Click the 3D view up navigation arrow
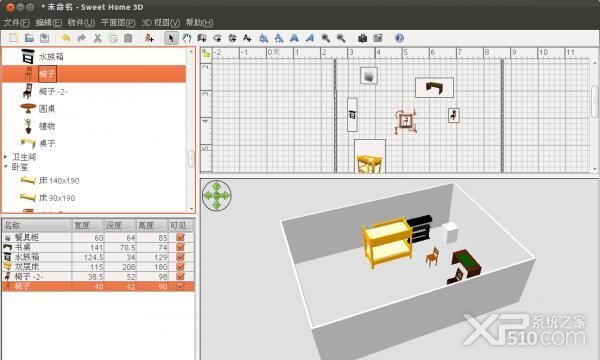The height and width of the screenshot is (360, 600). pyautogui.click(x=217, y=186)
